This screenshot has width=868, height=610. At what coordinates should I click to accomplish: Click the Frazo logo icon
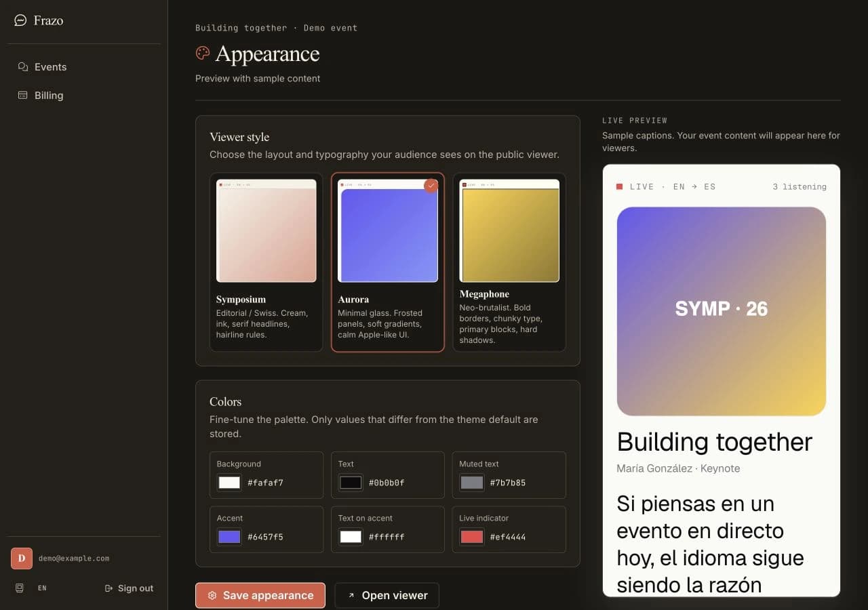(x=20, y=20)
